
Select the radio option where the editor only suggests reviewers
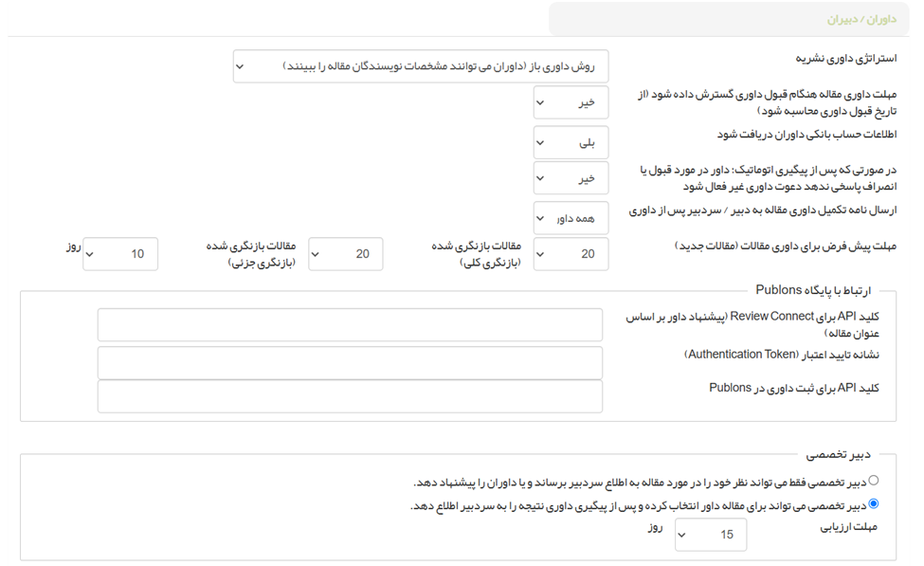coord(873,482)
